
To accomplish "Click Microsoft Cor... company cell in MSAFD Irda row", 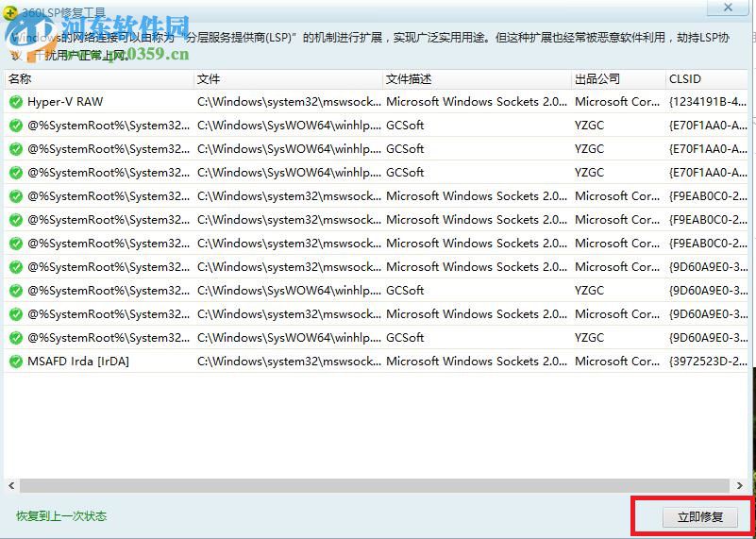I will coord(617,362).
